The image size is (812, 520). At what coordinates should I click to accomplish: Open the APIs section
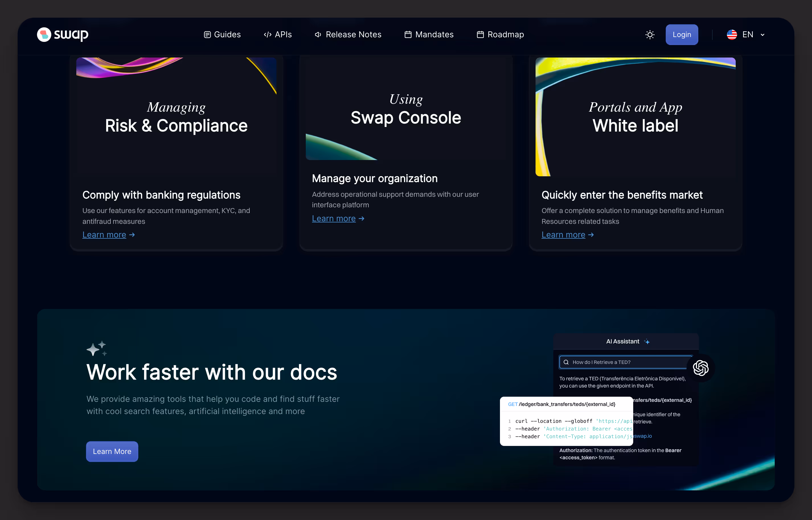tap(278, 34)
